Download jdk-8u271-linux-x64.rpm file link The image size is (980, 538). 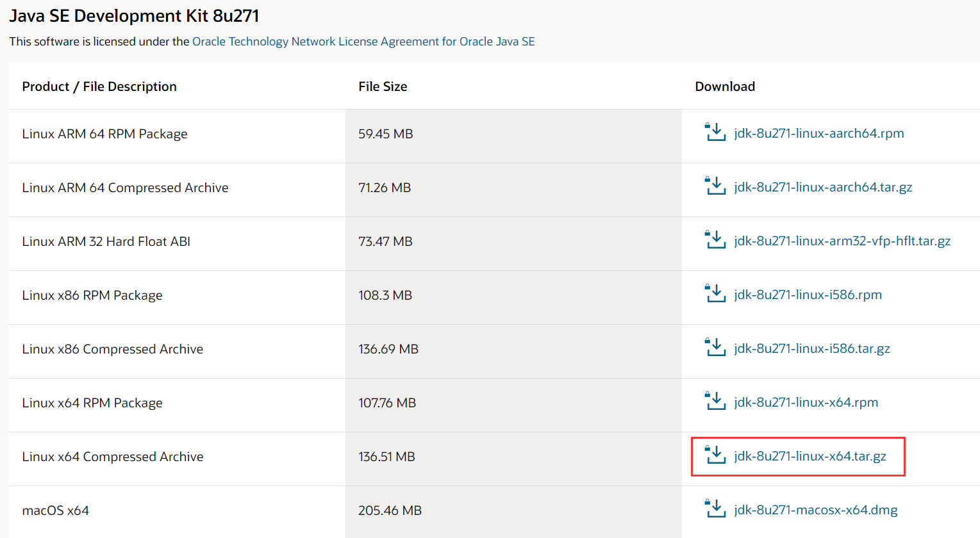click(x=806, y=402)
